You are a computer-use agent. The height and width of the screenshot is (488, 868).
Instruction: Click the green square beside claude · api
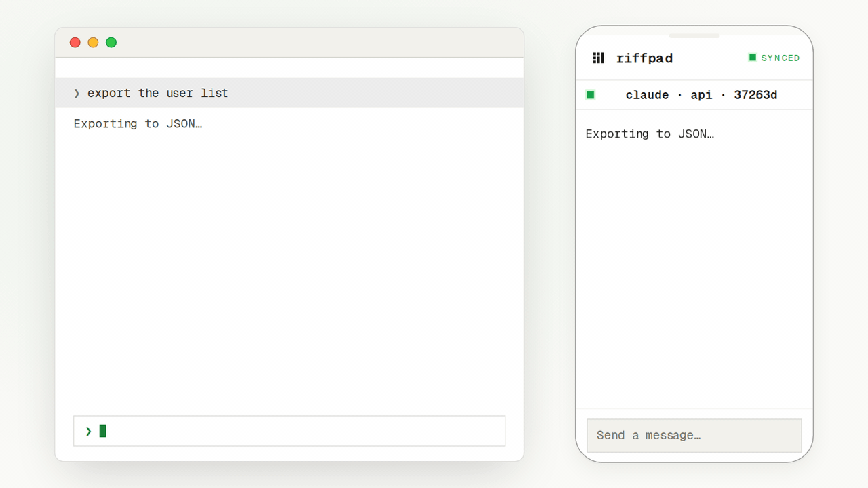coord(591,95)
